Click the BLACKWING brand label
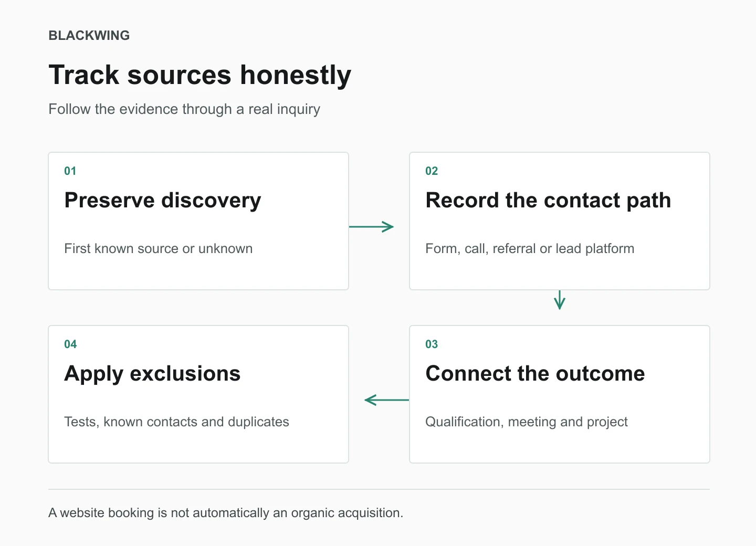This screenshot has width=756, height=546. click(89, 35)
